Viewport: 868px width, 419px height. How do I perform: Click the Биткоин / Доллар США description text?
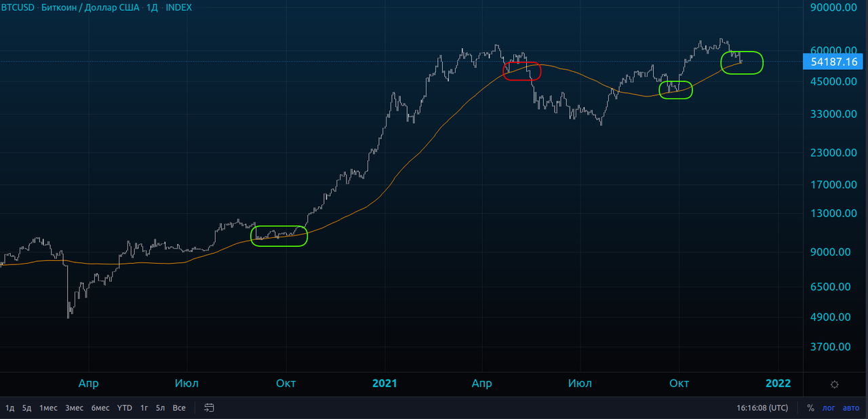(90, 7)
